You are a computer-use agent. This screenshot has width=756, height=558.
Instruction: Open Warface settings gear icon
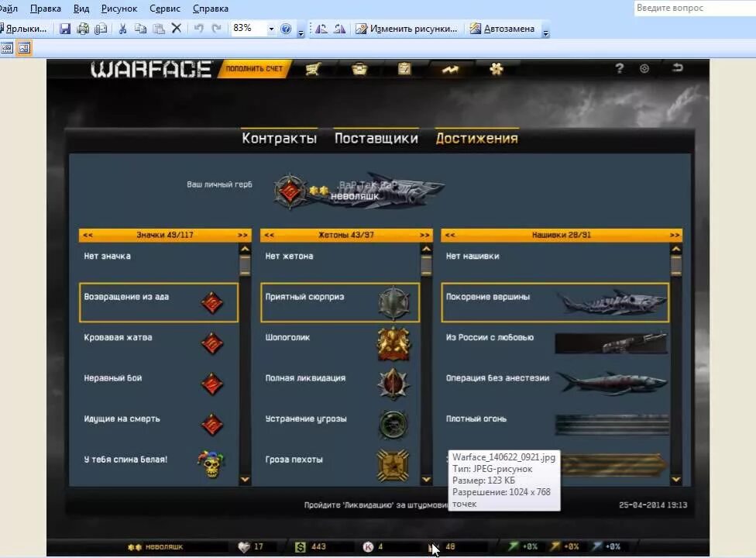pos(644,68)
